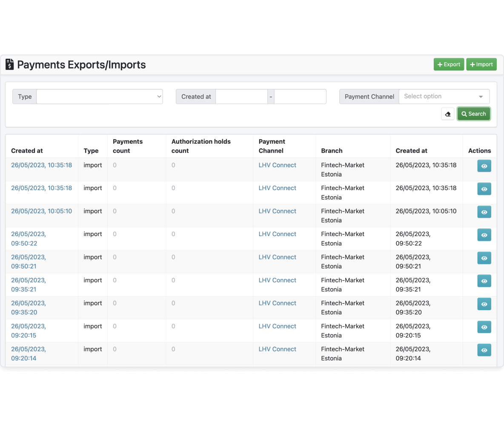Image resolution: width=504 pixels, height=422 pixels.
Task: View details of 09:35:21 import
Action: (x=484, y=281)
